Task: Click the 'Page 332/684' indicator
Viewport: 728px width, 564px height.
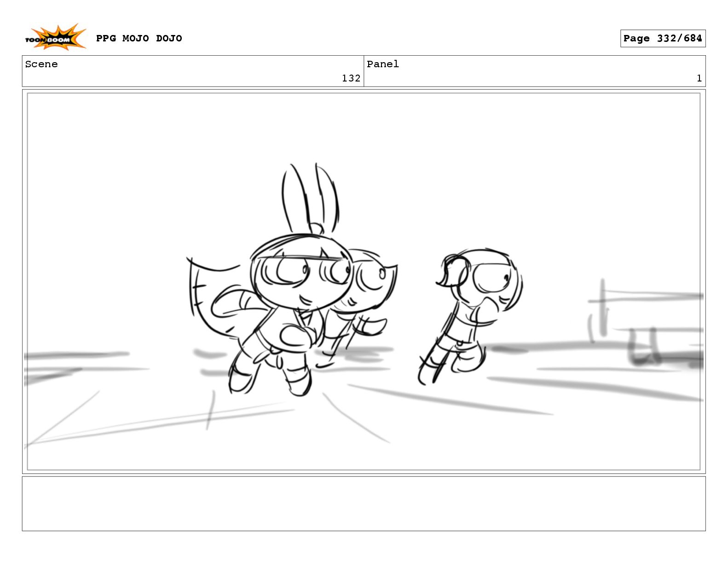Action: click(663, 39)
